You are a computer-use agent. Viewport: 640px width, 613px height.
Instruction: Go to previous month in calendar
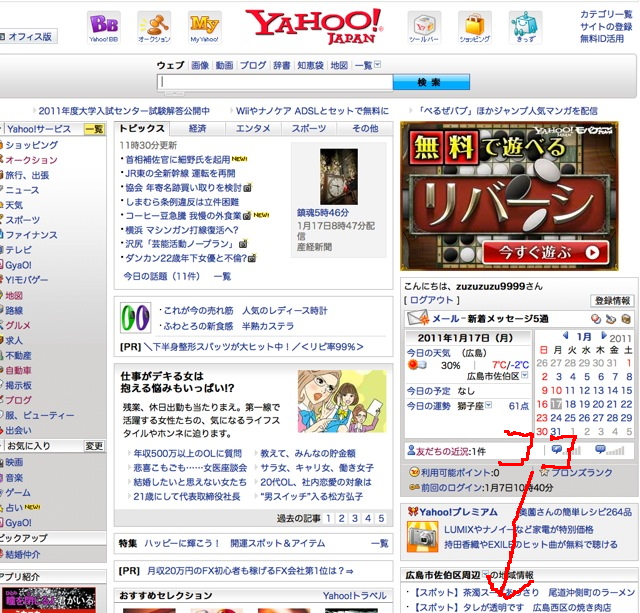coord(566,335)
